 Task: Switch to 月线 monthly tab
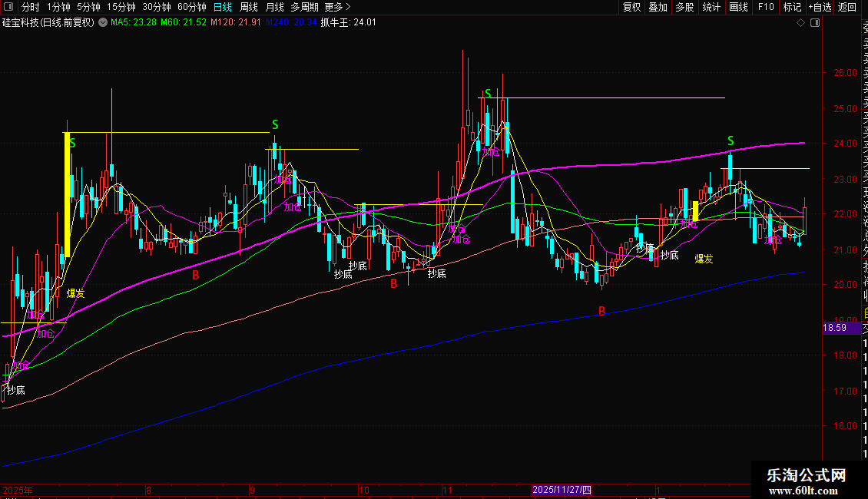[x=274, y=7]
